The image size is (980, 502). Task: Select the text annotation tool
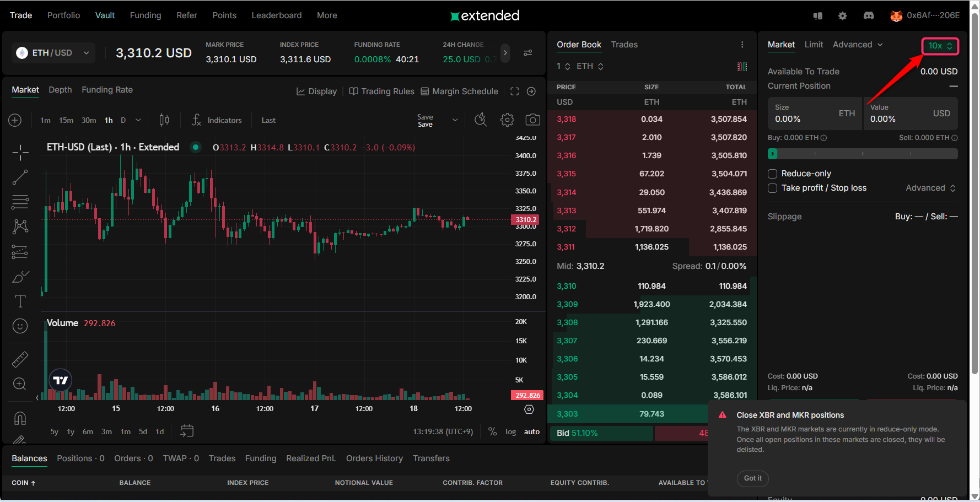20,301
